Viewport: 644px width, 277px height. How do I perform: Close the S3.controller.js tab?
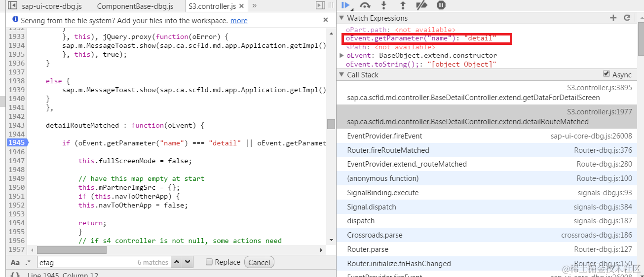click(x=242, y=6)
